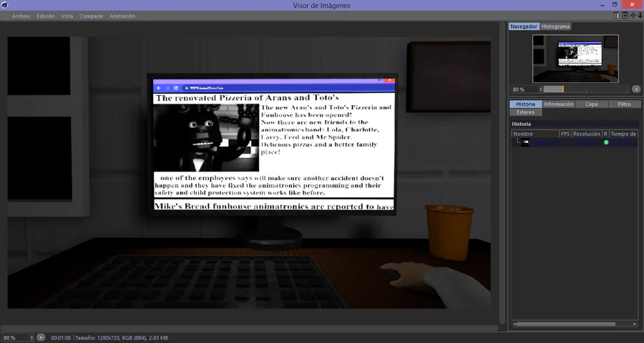The width and height of the screenshot is (644, 343).
Task: Click the status bar zoom stepper arrows
Action: [x=31, y=338]
